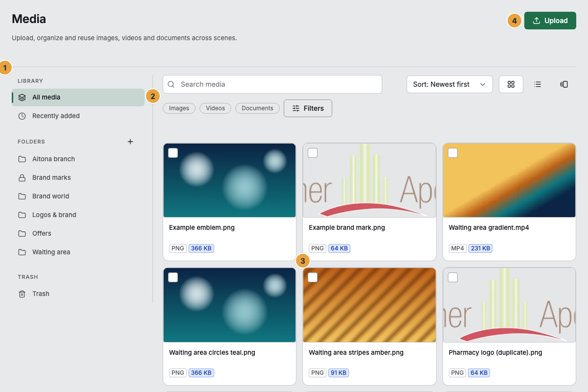This screenshot has height=392, width=588.
Task: Click the upload arrow icon
Action: click(x=537, y=21)
